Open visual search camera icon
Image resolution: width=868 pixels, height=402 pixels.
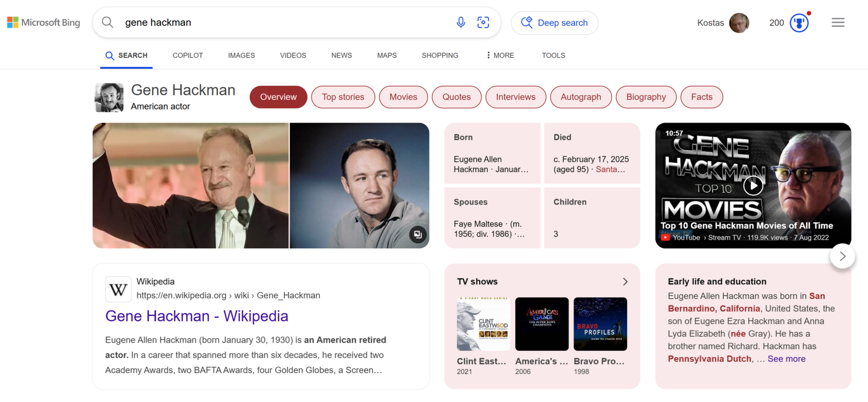tap(483, 22)
